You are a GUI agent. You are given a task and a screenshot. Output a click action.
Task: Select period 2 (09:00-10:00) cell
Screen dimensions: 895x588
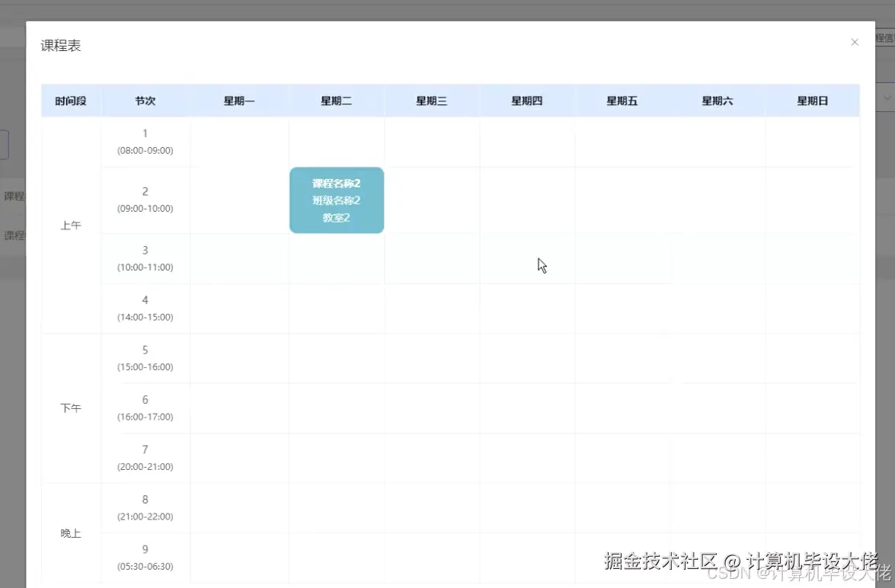145,200
